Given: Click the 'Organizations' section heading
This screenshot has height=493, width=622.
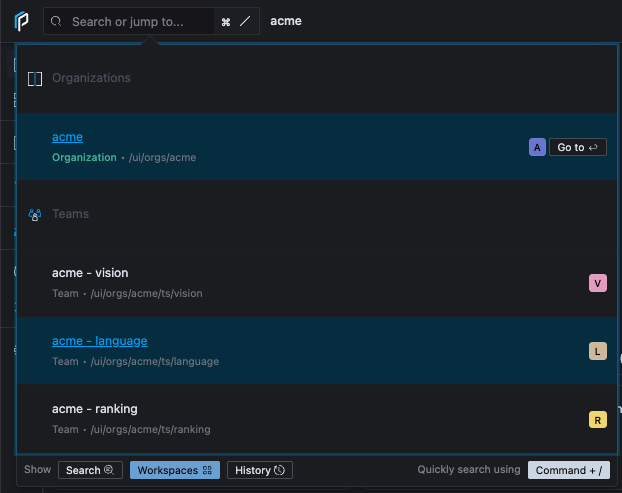Looking at the screenshot, I should 91,78.
